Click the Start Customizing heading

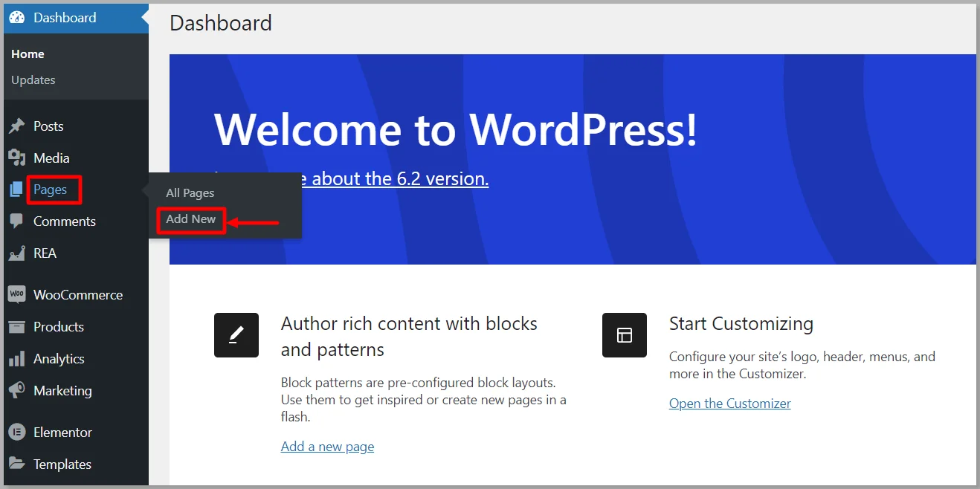741,324
